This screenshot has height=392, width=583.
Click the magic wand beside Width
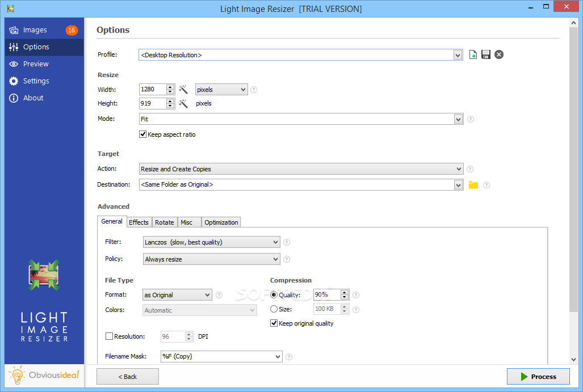[x=183, y=89]
